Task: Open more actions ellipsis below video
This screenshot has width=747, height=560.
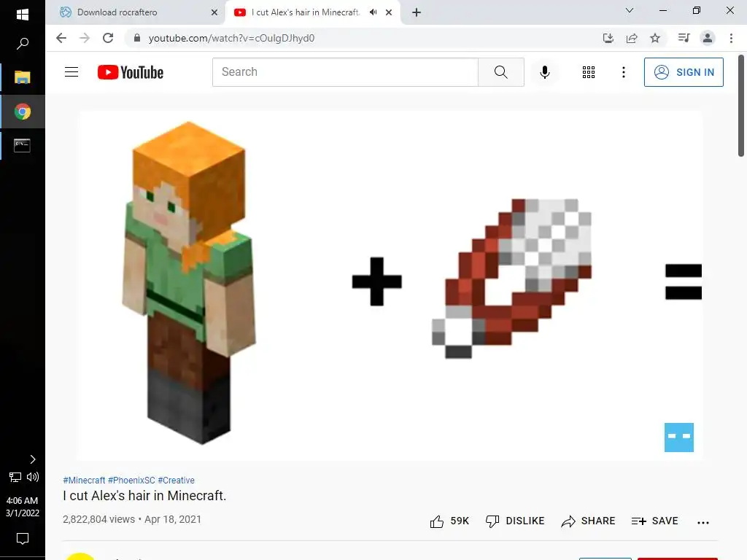Action: click(x=703, y=522)
